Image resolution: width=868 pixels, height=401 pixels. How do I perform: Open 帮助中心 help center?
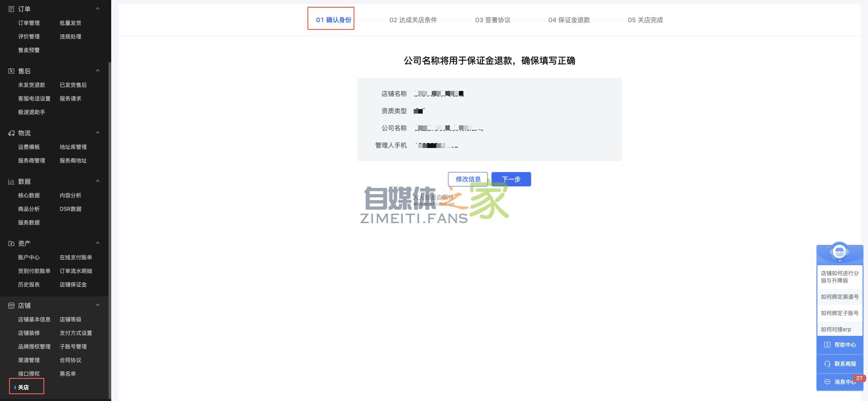840,345
